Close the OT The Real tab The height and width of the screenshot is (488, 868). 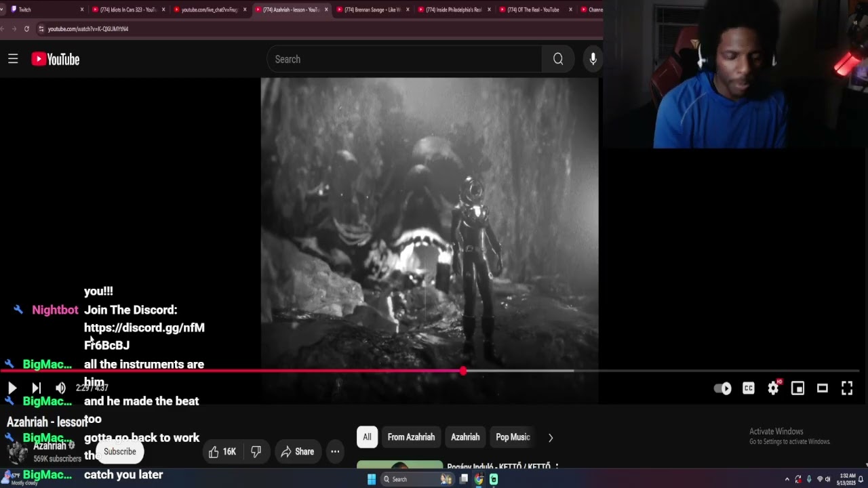pyautogui.click(x=570, y=9)
